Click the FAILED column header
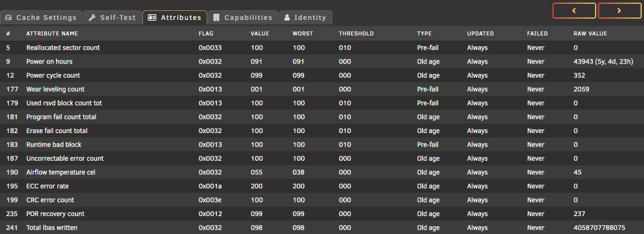Viewport: 644px width, 234px height. [537, 33]
